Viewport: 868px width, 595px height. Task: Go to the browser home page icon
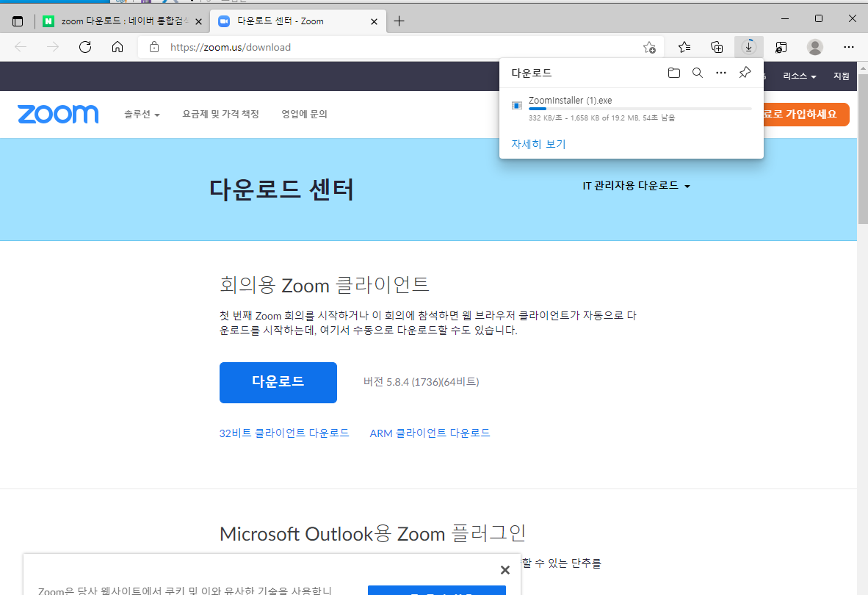pos(117,47)
